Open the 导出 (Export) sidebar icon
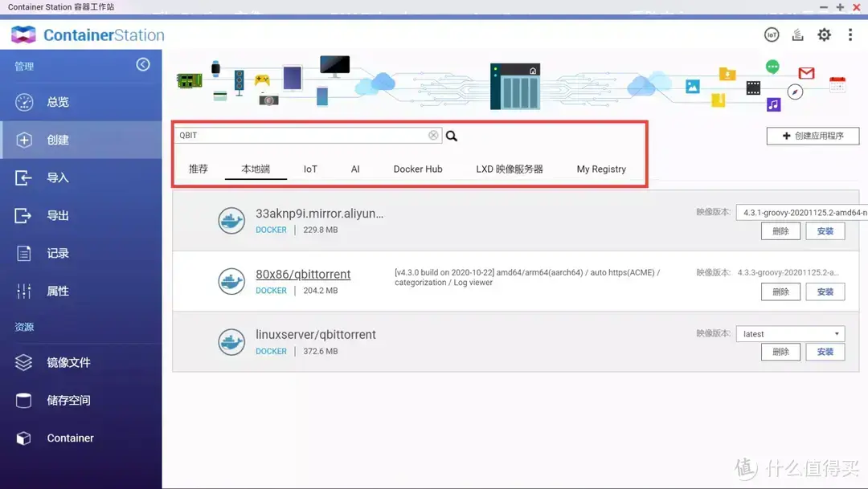This screenshot has height=489, width=868. 56,214
